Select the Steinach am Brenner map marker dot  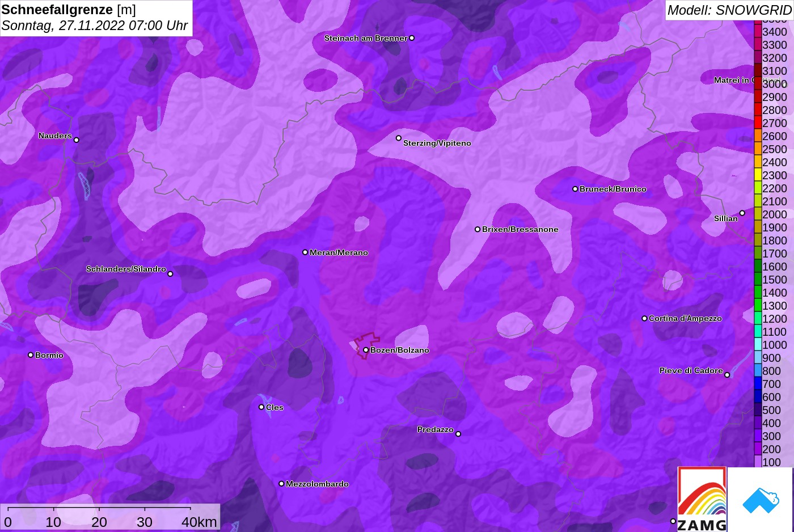[x=412, y=38]
